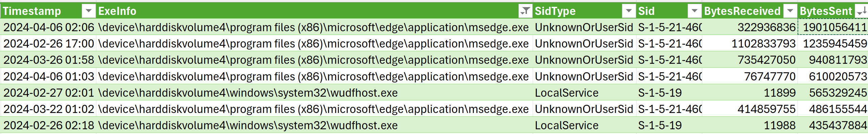Expand the SidType column filter dropdown

tap(628, 11)
